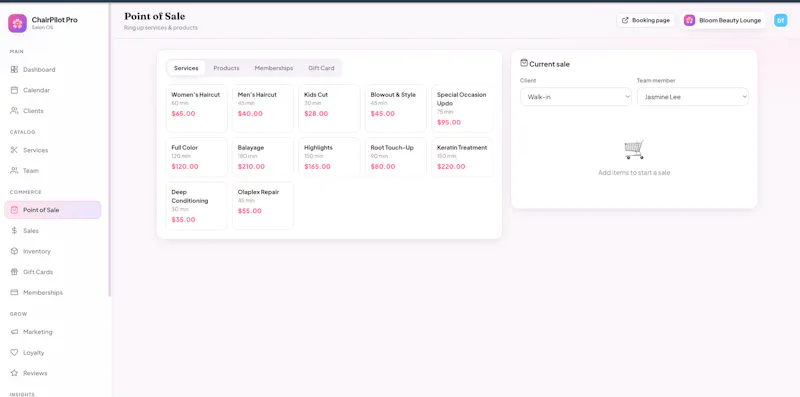Click the Memberships card icon
Viewport: 800px width, 397px height.
click(x=14, y=292)
